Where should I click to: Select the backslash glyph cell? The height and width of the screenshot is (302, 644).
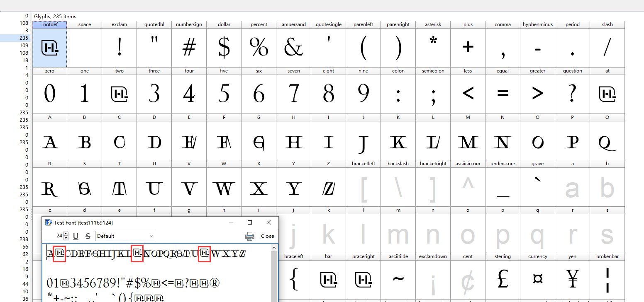click(398, 184)
